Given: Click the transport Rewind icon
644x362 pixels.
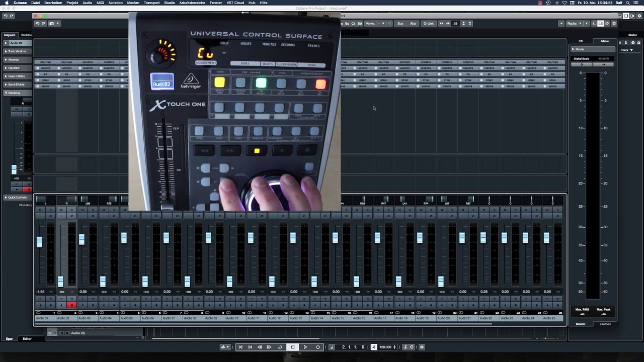Looking at the screenshot, I should (260, 347).
